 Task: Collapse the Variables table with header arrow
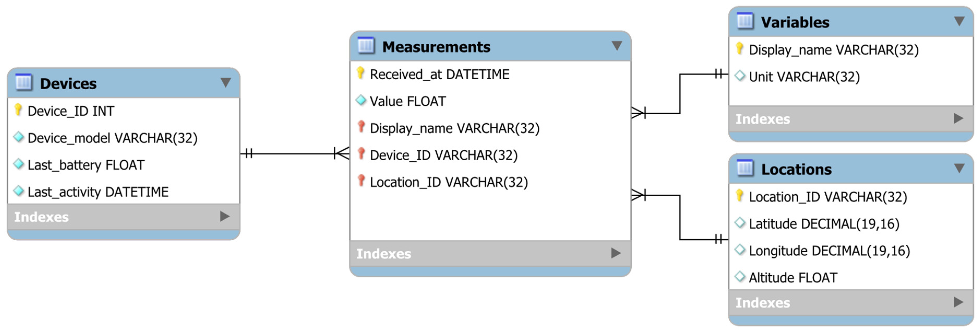(x=959, y=21)
